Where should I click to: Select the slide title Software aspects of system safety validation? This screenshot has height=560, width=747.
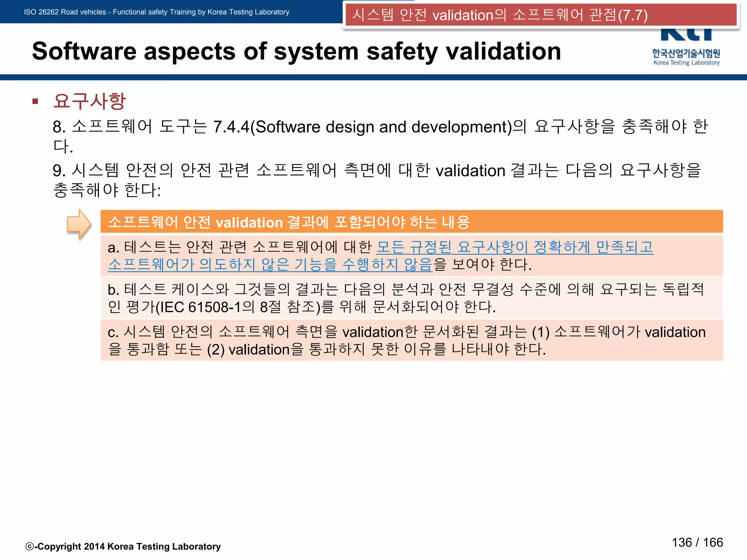(297, 51)
